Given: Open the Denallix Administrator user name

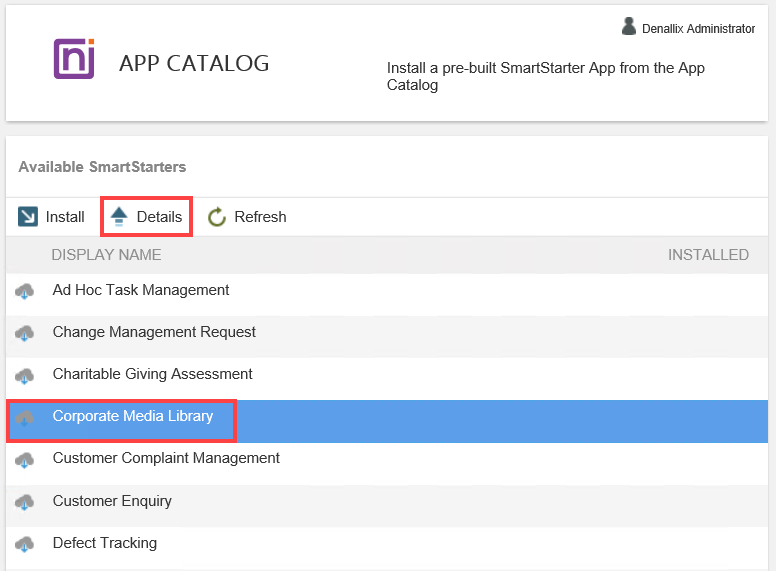Looking at the screenshot, I should click(x=699, y=29).
